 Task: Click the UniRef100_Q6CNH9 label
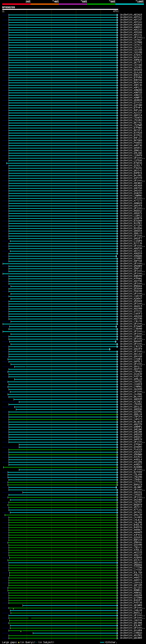point(131,638)
